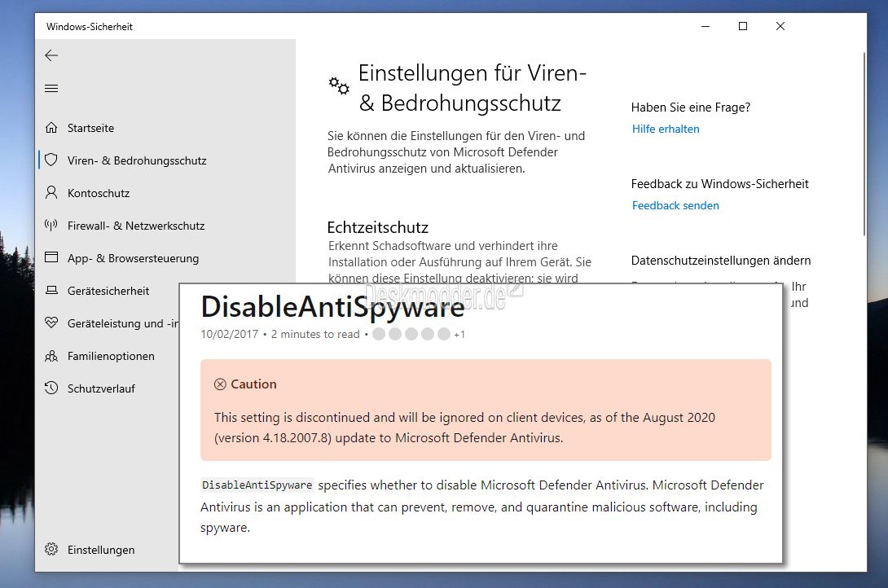888x588 pixels.
Task: Minimize the Windows-Sicherheit window
Action: 705,26
